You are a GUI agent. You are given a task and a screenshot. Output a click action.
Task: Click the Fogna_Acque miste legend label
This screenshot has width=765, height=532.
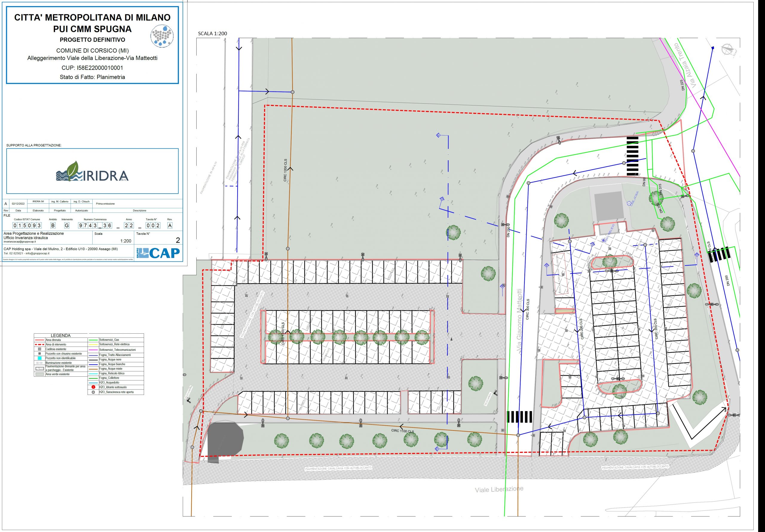point(111,369)
